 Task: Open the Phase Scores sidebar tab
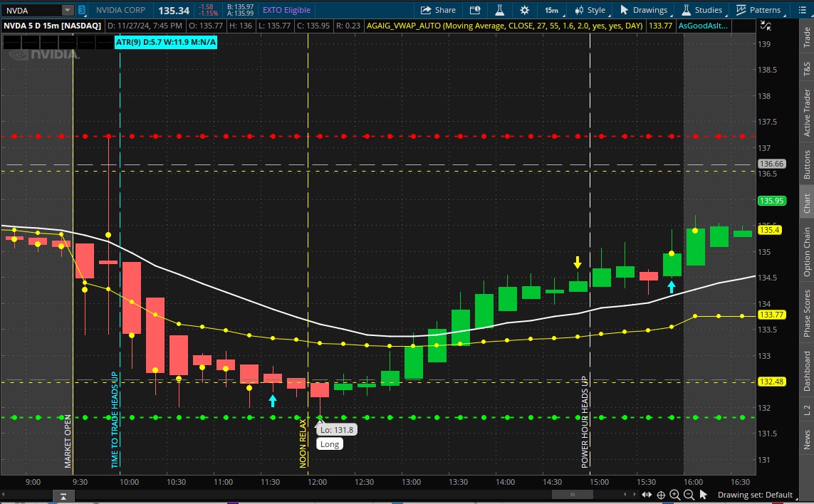(807, 313)
